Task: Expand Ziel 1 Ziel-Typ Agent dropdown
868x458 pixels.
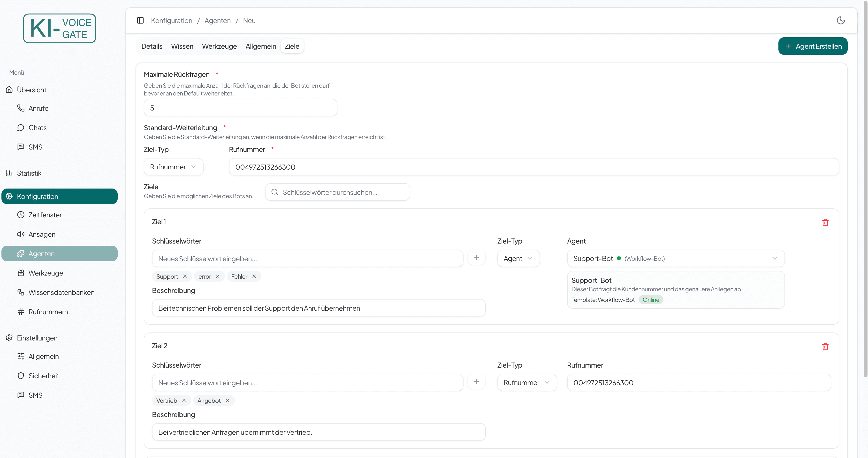Action: pos(518,258)
